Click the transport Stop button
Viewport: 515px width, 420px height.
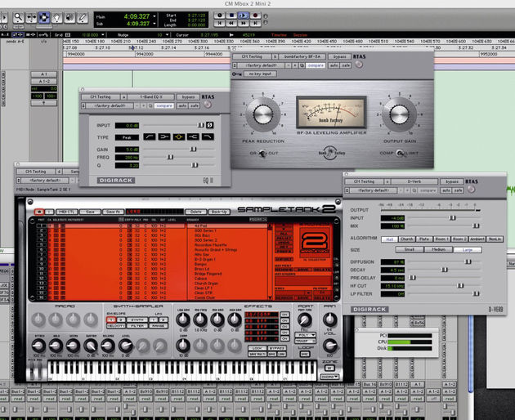coord(231,16)
